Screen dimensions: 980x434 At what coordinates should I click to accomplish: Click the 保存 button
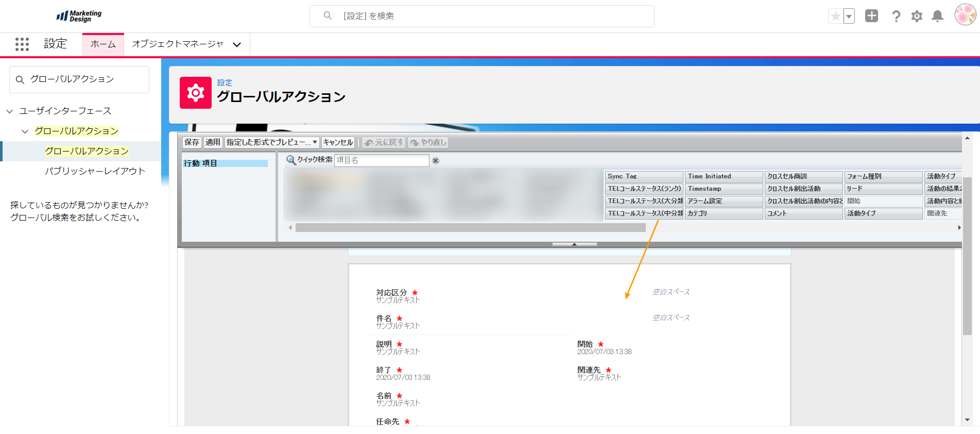pyautogui.click(x=192, y=142)
